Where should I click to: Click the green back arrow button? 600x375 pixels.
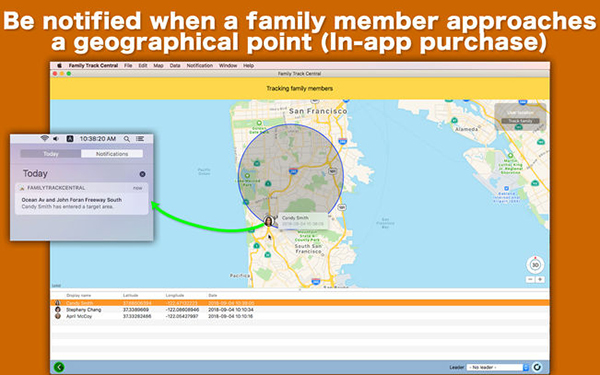[x=59, y=367]
